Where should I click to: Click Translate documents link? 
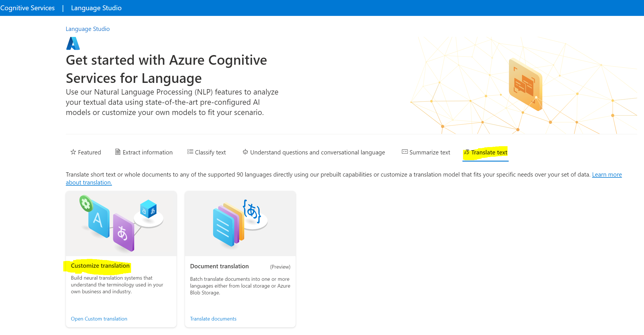pos(213,319)
